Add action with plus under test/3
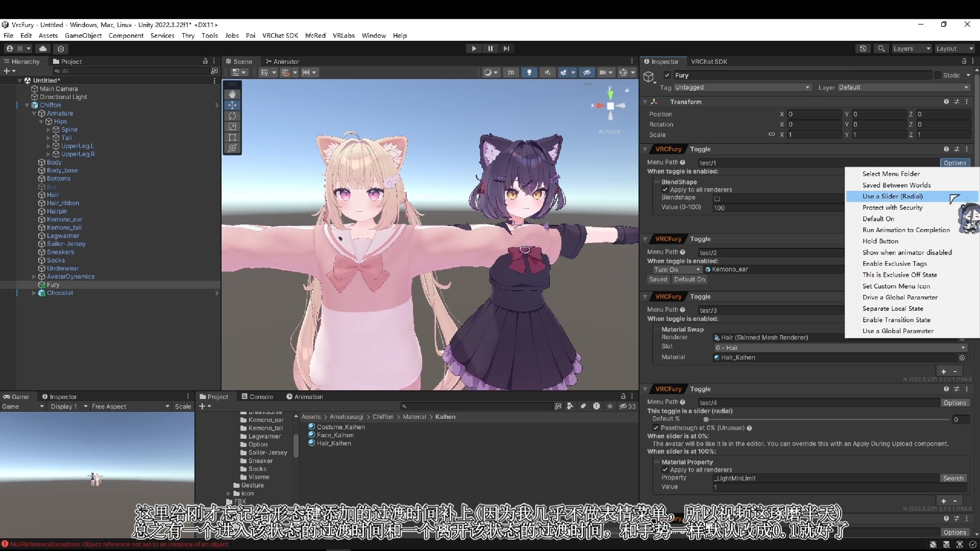This screenshot has height=551, width=980. tap(943, 372)
